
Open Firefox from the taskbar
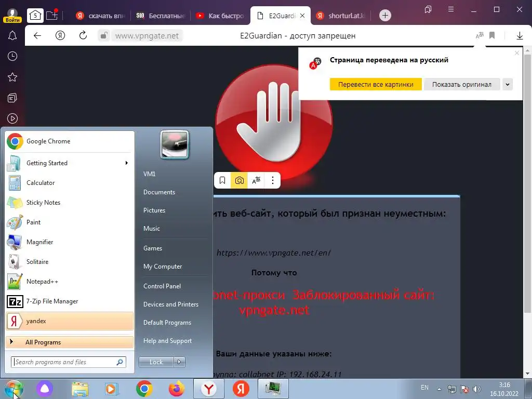177,389
